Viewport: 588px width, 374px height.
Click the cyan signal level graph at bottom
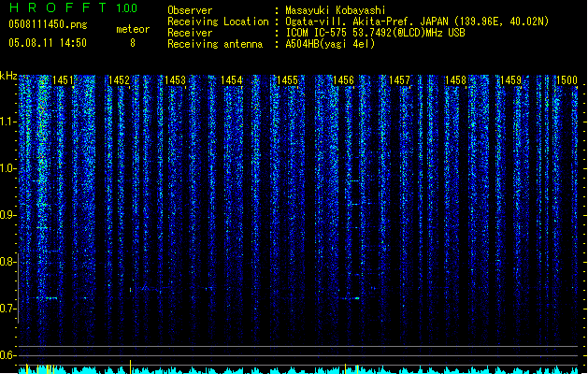point(298,370)
